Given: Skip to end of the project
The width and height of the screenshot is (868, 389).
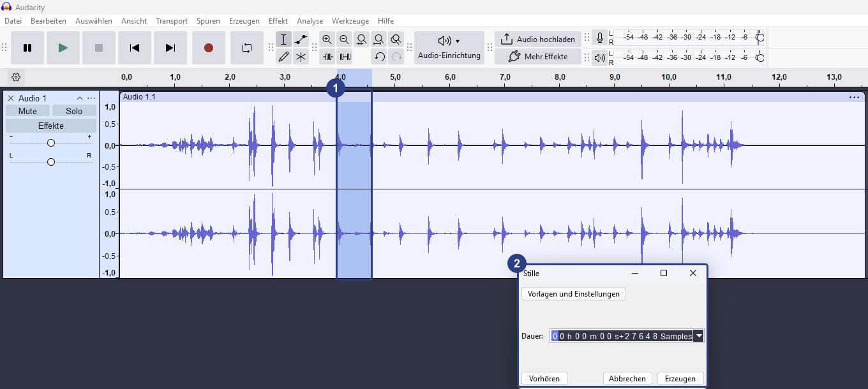Looking at the screenshot, I should pyautogui.click(x=170, y=48).
